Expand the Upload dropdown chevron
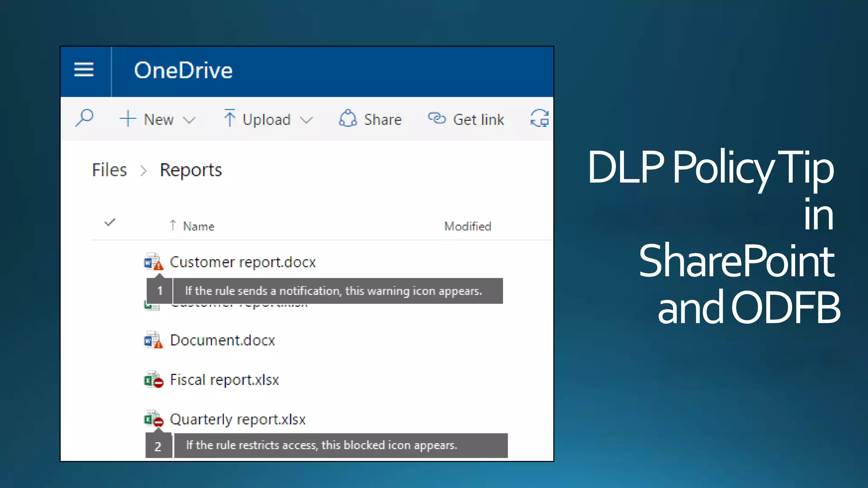This screenshot has width=868, height=488. coord(306,121)
